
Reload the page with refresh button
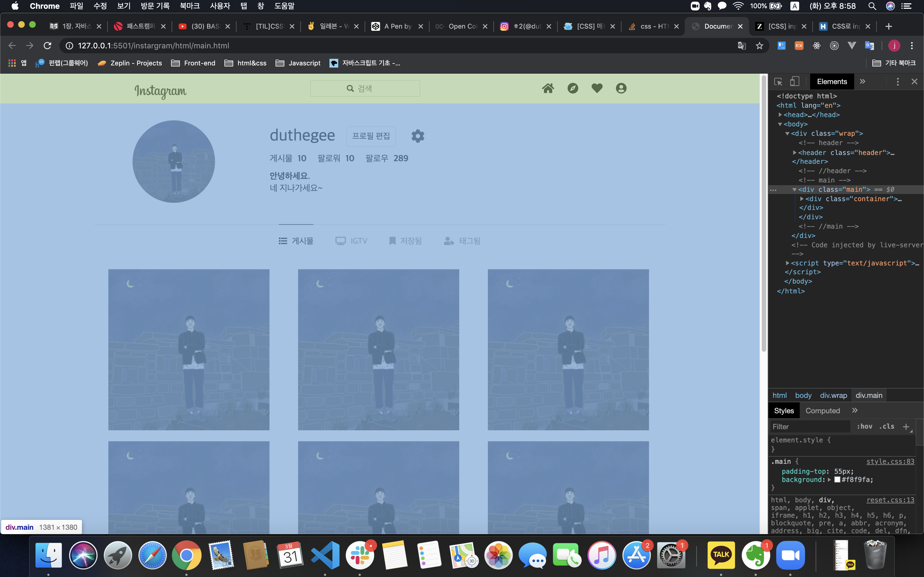pyautogui.click(x=47, y=46)
